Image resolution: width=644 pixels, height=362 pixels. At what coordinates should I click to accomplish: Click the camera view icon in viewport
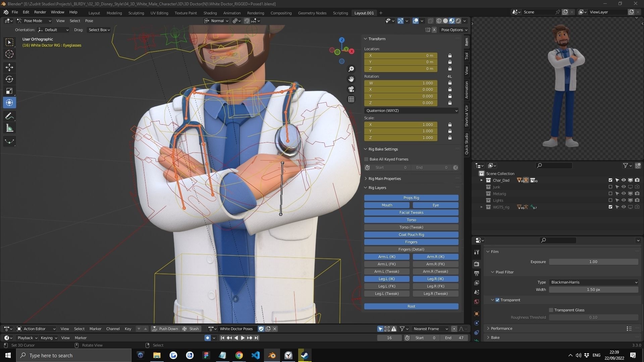351,89
